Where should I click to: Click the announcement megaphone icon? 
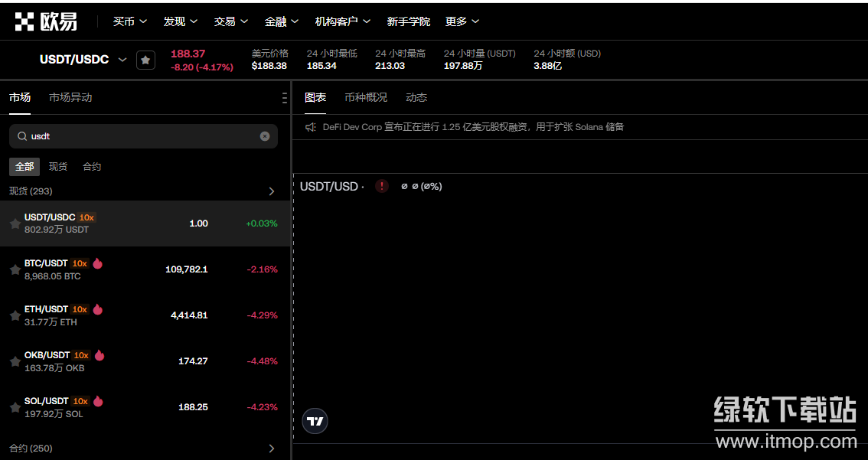tap(311, 127)
